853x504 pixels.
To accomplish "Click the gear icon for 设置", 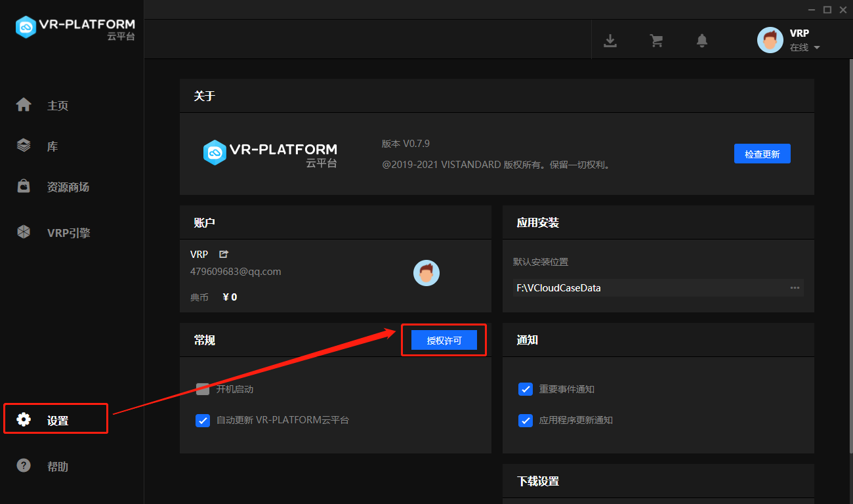I will point(24,420).
